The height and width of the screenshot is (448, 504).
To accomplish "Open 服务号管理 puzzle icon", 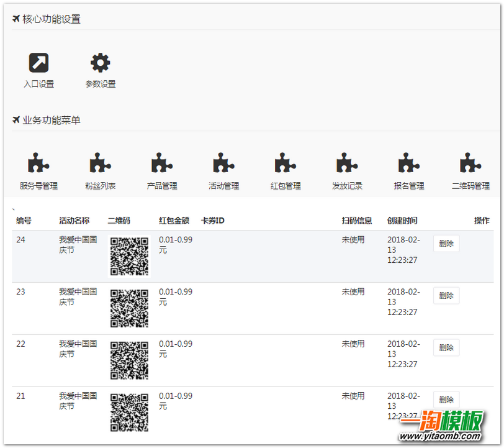I will pos(38,163).
